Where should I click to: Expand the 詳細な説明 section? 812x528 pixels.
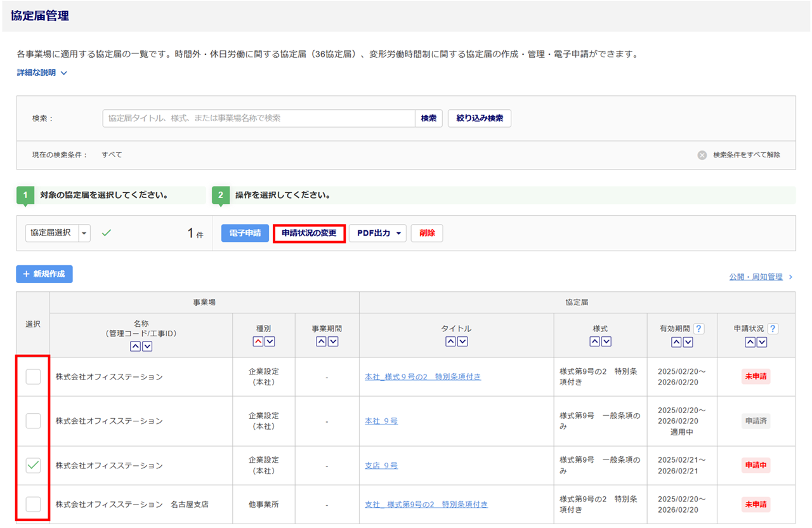point(42,73)
